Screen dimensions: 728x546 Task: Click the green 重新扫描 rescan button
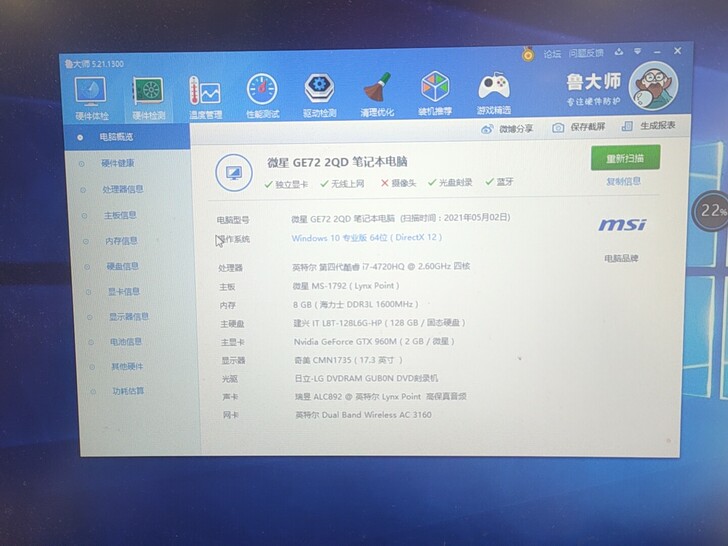[625, 158]
